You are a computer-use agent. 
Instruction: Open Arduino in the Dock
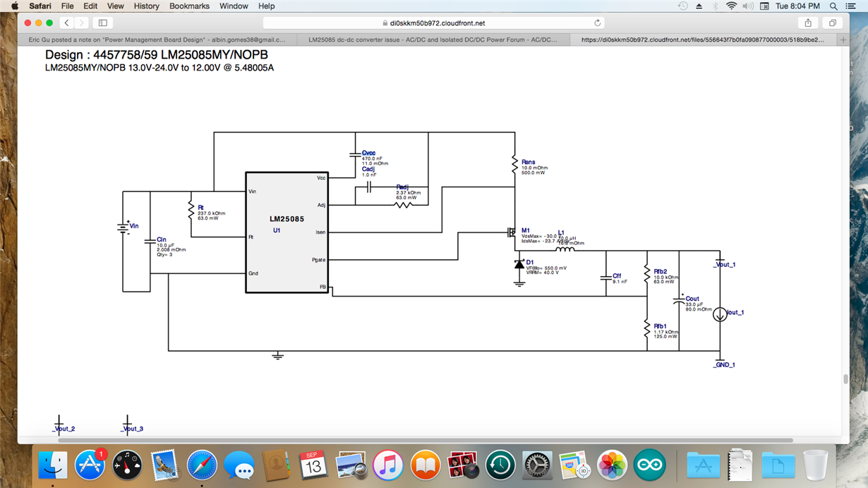[649, 465]
